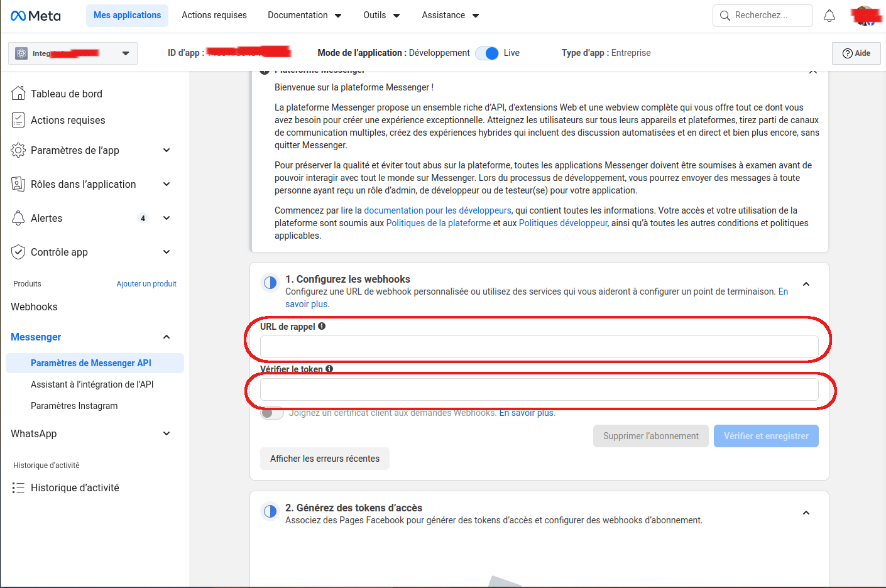Click the Vérifier le token info icon
The height and width of the screenshot is (588, 886).
tap(329, 369)
